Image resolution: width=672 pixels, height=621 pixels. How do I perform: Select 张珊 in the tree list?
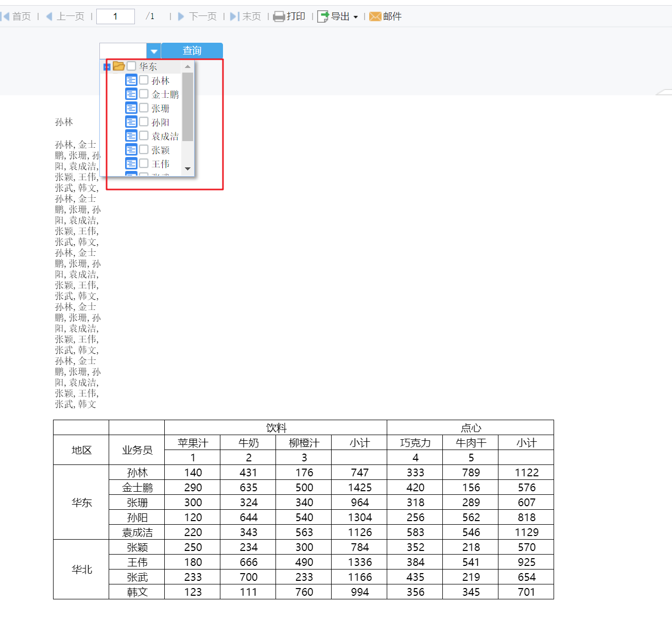(160, 108)
